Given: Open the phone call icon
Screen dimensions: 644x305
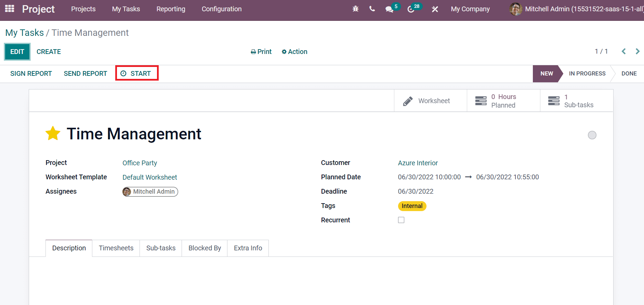Looking at the screenshot, I should tap(372, 9).
